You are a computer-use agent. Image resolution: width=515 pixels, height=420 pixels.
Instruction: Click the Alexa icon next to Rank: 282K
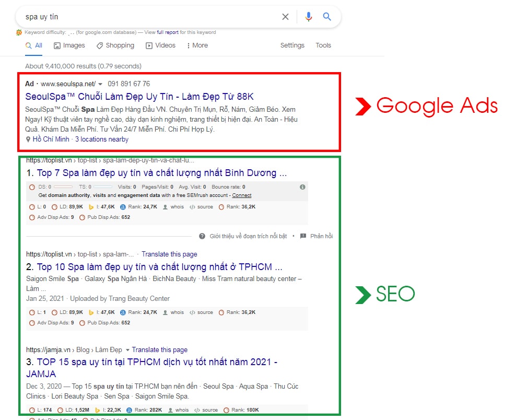130,410
